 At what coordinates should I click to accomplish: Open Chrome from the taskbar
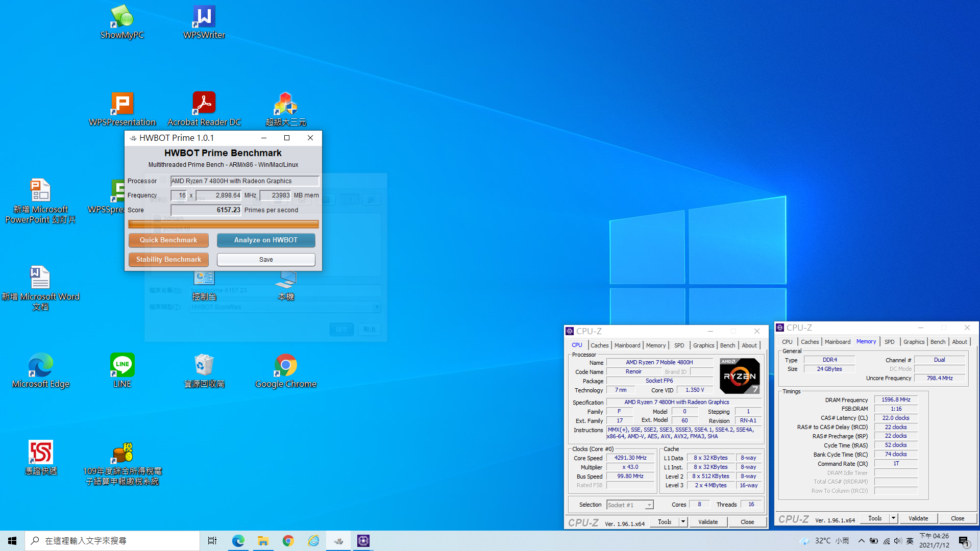(x=288, y=541)
